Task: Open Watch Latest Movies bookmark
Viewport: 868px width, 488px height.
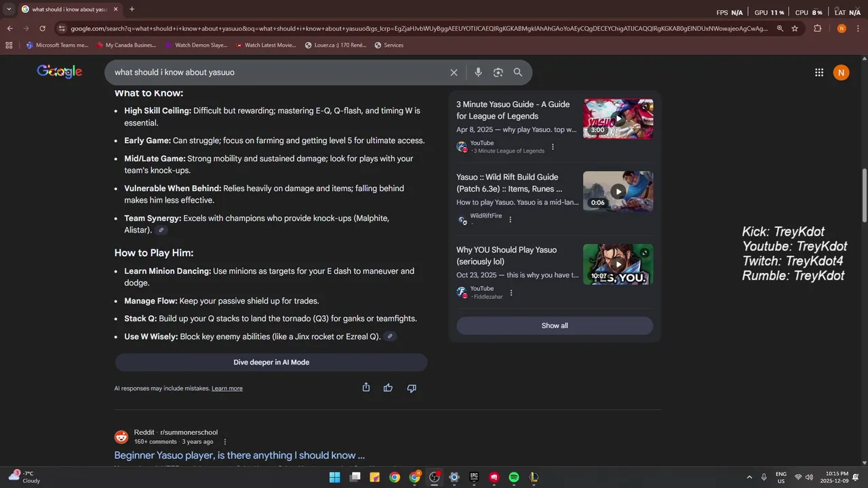Action: pos(266,45)
